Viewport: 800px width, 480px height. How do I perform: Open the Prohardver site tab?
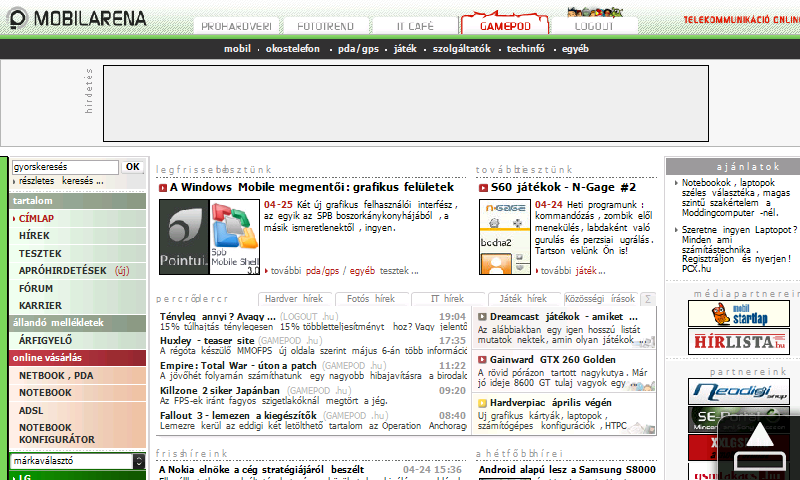pos(236,26)
